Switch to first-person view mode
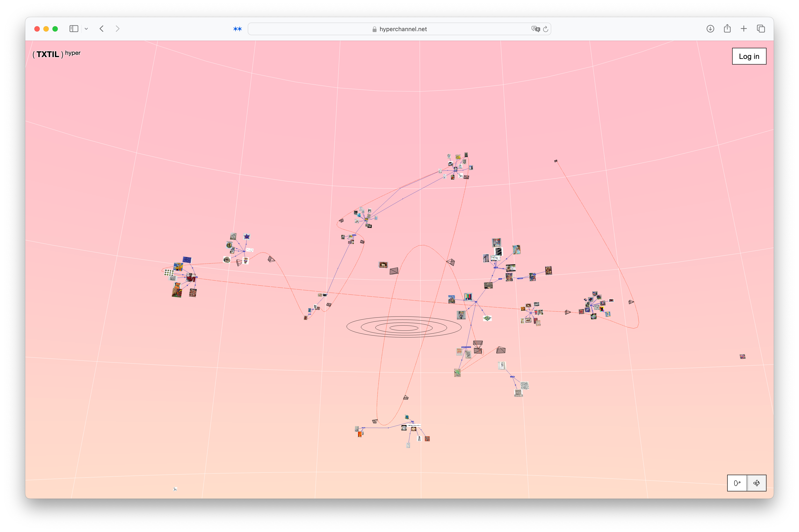The width and height of the screenshot is (799, 532). [737, 483]
